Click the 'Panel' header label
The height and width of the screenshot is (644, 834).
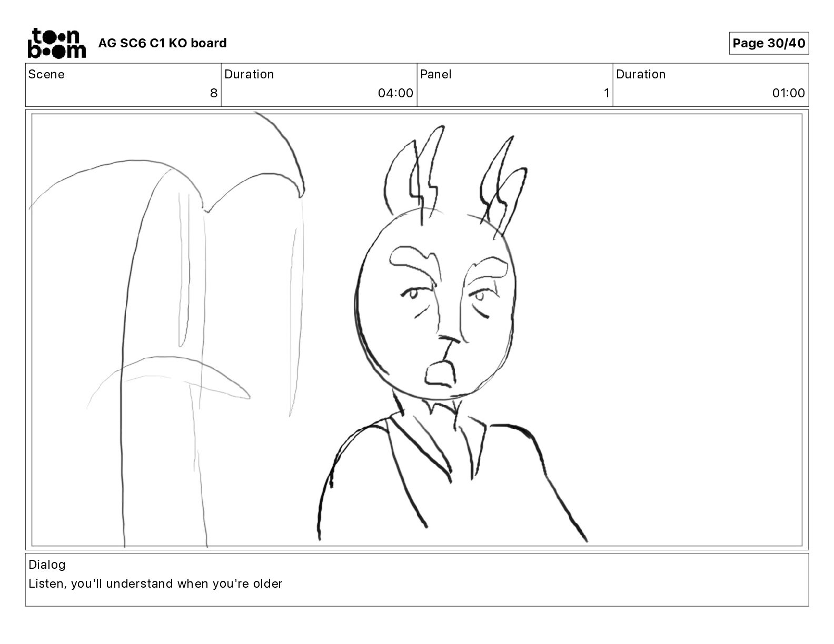[x=436, y=74]
